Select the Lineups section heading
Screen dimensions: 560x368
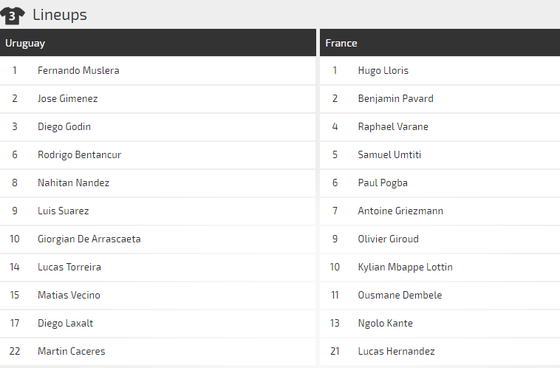[60, 15]
